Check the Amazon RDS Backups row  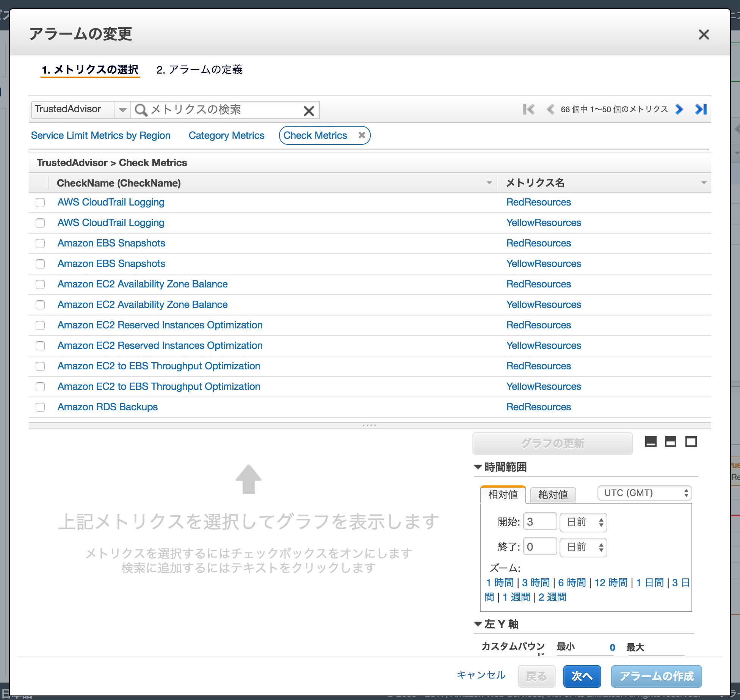[x=40, y=407]
